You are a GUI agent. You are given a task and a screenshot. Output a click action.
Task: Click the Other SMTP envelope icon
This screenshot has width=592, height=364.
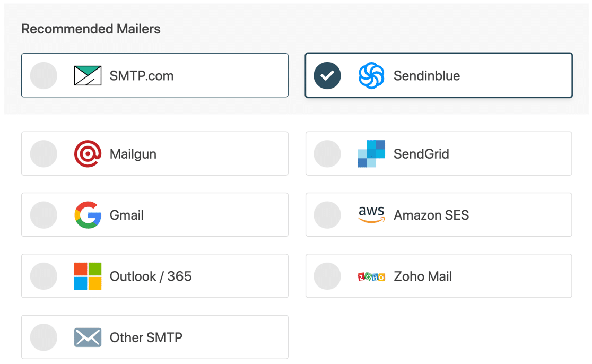88,336
